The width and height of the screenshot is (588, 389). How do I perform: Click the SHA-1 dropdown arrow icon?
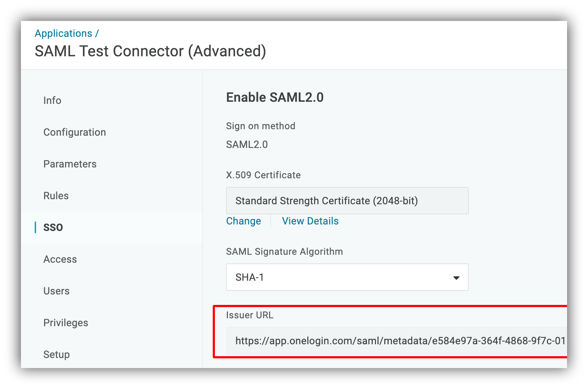coord(456,277)
